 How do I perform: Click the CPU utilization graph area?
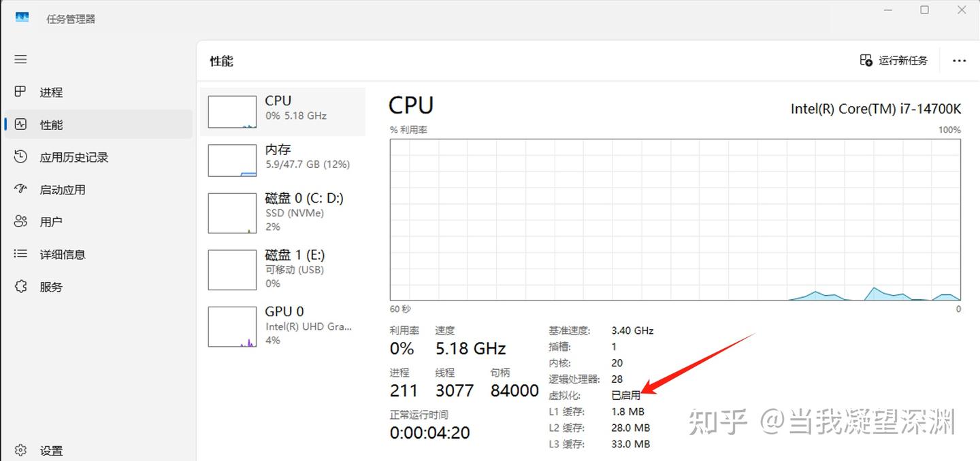(x=674, y=219)
